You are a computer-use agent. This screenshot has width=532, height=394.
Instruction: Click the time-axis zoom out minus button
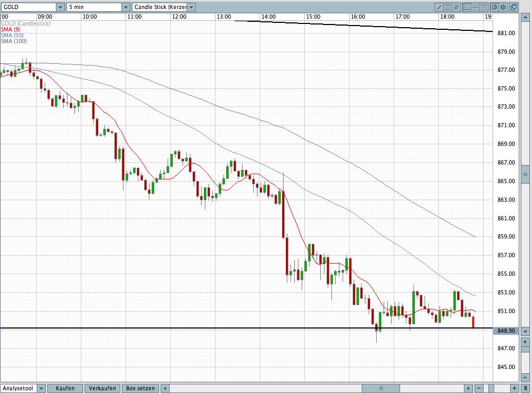[479, 388]
